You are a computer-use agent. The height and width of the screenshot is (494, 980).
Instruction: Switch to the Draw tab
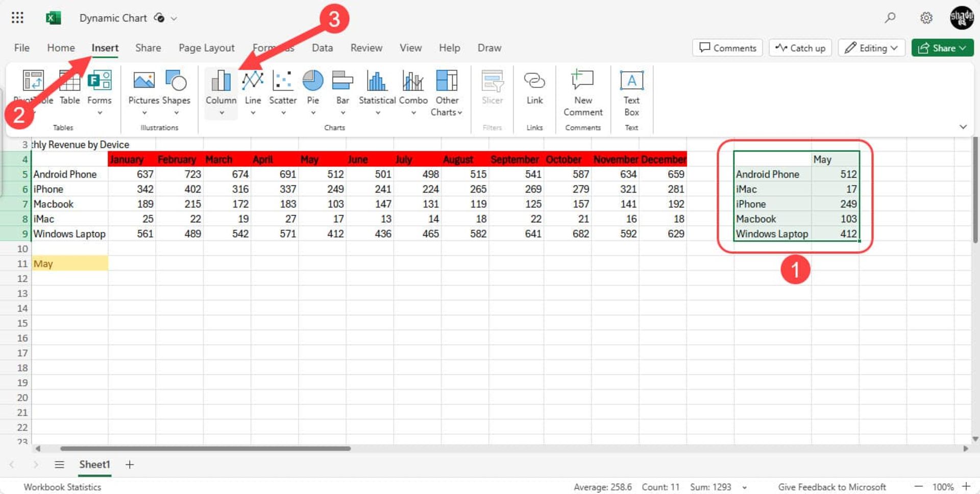pos(489,48)
